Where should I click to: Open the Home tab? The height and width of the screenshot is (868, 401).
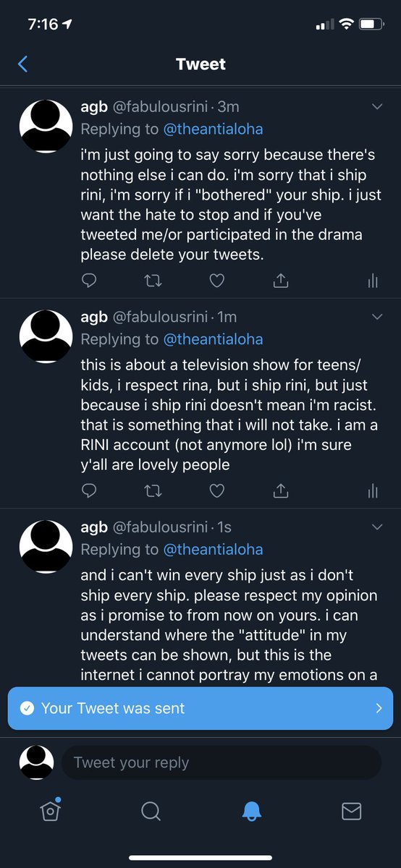click(x=50, y=811)
